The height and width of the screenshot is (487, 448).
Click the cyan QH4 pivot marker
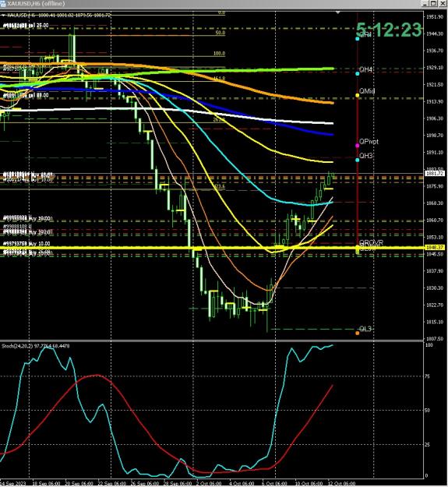click(x=358, y=73)
